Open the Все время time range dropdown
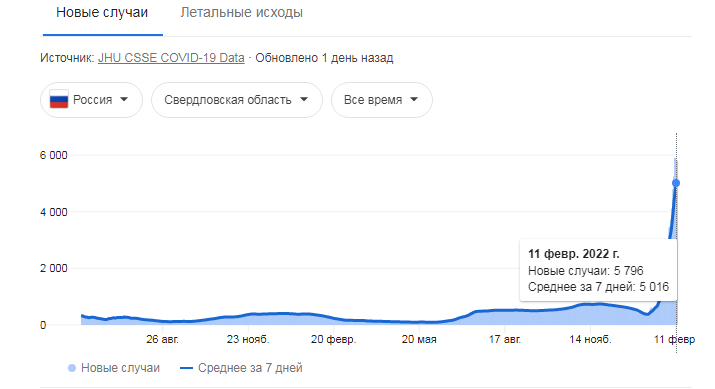715x389 pixels. (382, 100)
